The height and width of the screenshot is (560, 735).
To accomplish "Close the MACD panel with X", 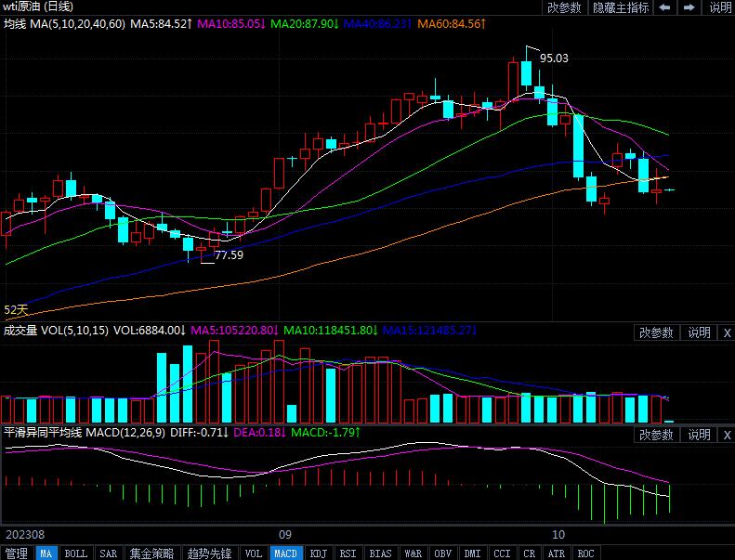I will click(727, 435).
